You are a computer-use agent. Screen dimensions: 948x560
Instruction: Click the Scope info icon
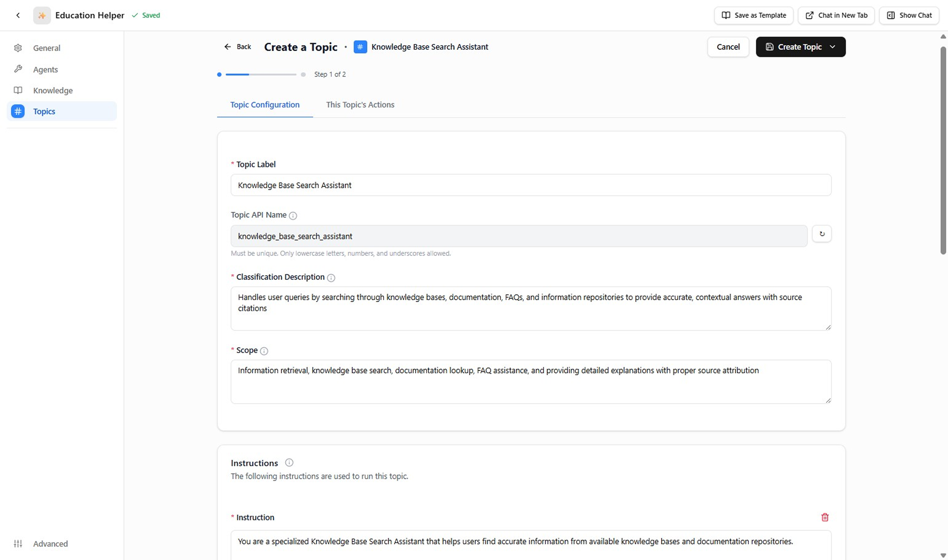(x=264, y=351)
